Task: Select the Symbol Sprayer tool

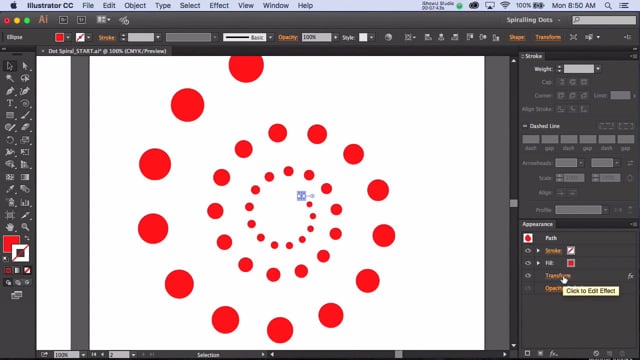Action: 10,202
